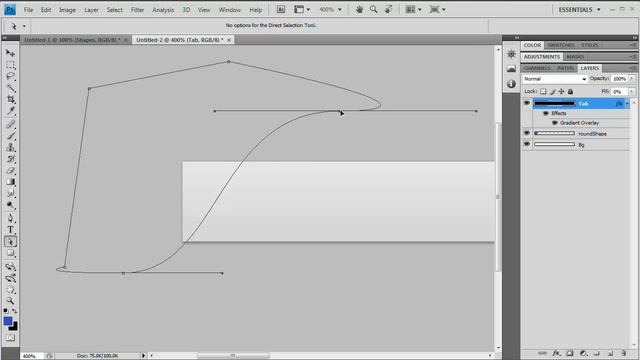
Task: Open the tool preset picker arrow
Action: coord(24,26)
